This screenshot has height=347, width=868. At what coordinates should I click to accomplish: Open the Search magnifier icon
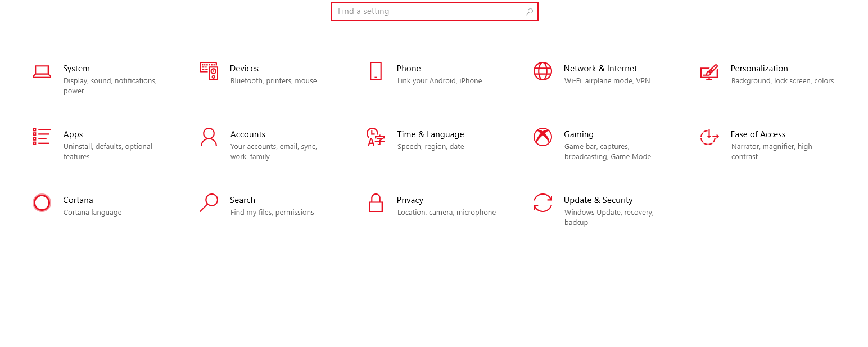[209, 203]
